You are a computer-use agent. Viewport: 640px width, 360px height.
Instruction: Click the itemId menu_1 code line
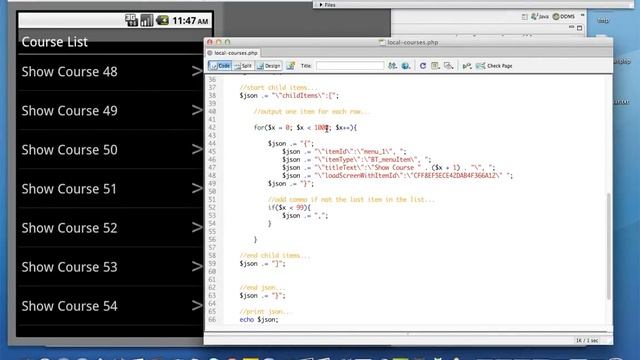pyautogui.click(x=344, y=151)
